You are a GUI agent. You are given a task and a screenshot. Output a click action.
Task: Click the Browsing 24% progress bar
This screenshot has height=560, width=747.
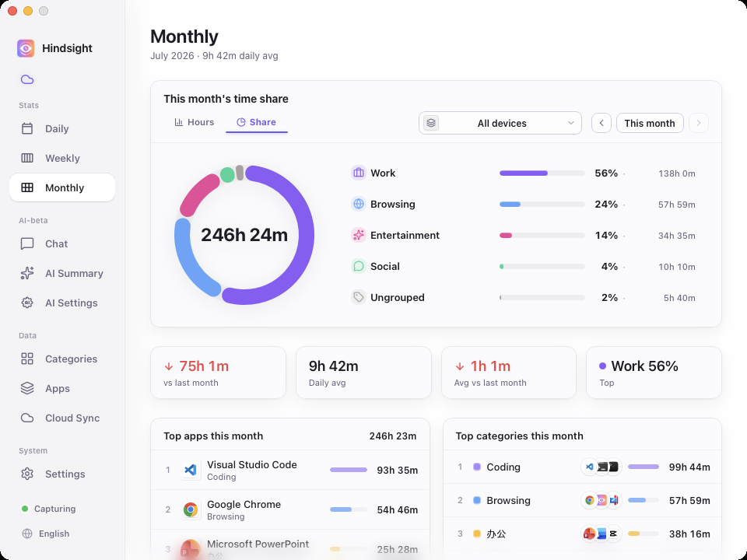(542, 205)
